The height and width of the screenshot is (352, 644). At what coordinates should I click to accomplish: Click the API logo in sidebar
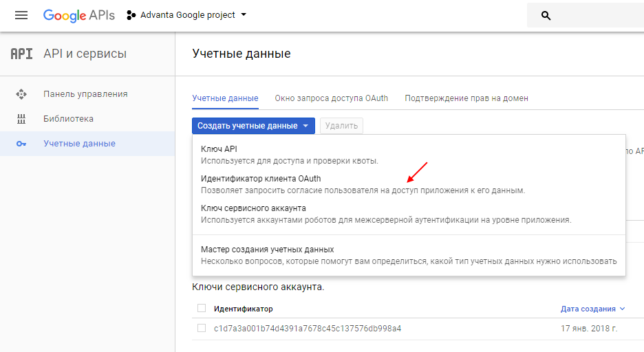pos(22,54)
